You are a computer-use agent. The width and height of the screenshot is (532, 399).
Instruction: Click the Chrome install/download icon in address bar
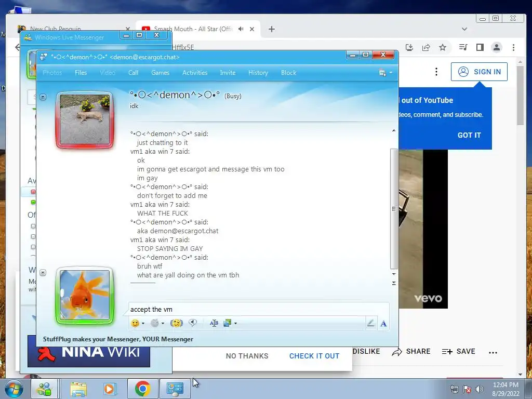(x=409, y=47)
